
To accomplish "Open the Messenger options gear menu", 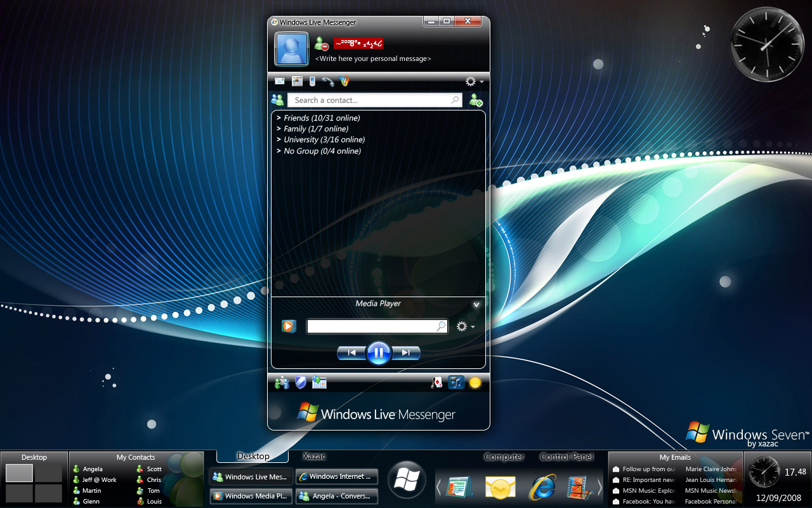I will 474,81.
